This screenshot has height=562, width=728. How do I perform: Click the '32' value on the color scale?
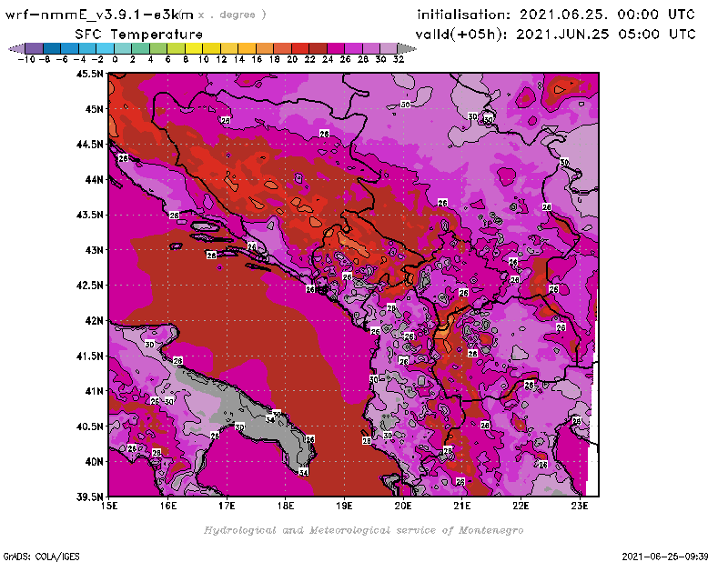[399, 59]
